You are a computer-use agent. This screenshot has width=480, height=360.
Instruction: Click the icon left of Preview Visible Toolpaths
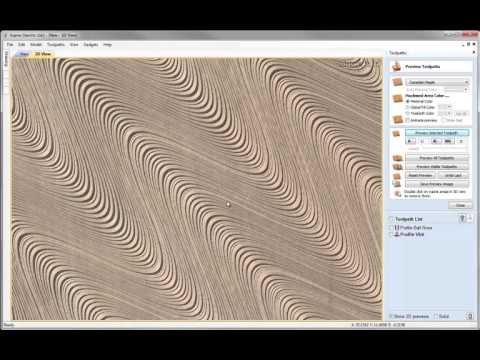point(397,167)
